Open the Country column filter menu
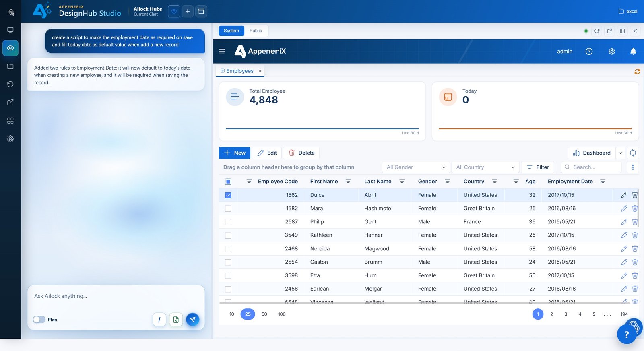 (x=495, y=182)
